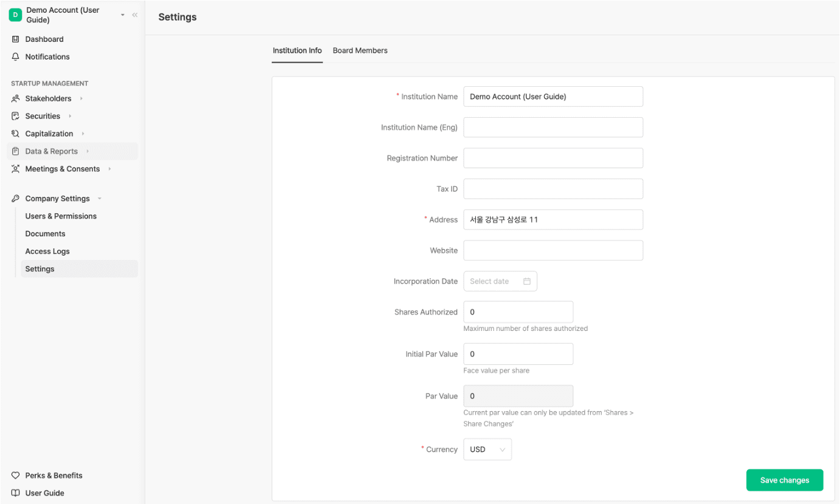
Task: Switch to the Board Members tab
Action: click(x=360, y=50)
